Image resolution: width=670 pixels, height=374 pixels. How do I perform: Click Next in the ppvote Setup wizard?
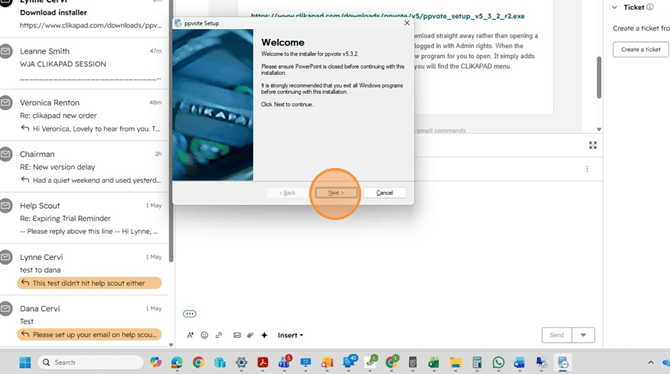click(336, 193)
